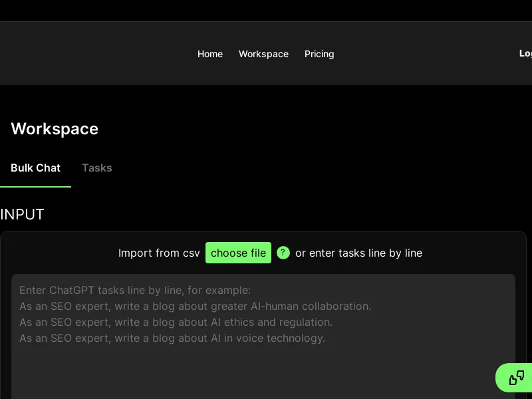
Task: Click the INPUT section heading
Action: tap(23, 215)
